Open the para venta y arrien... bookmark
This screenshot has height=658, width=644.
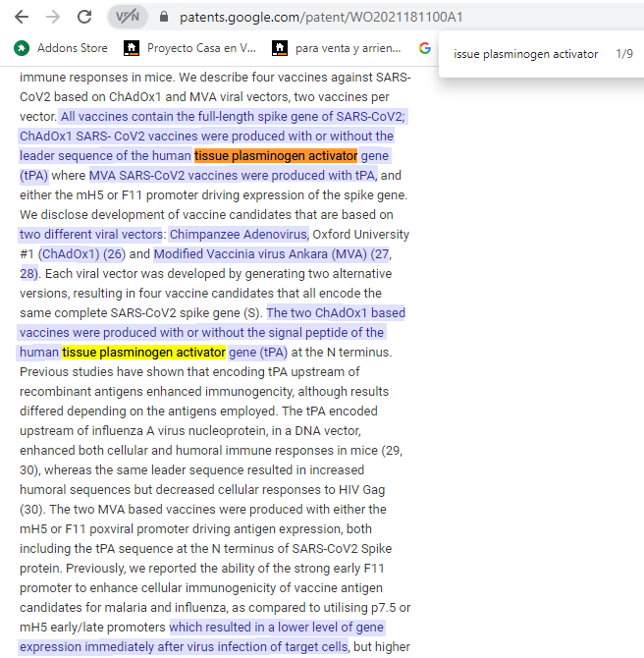coord(337,47)
